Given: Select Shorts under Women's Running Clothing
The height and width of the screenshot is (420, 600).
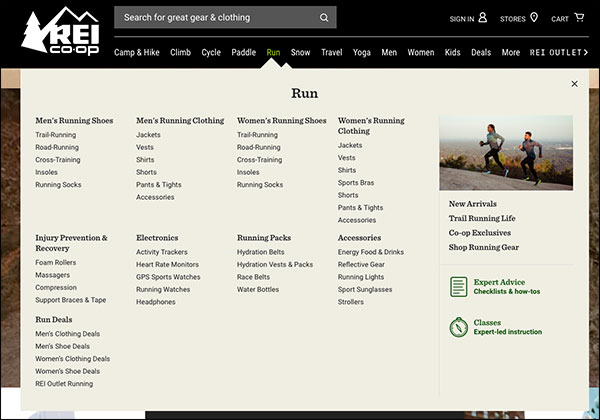Looking at the screenshot, I should pos(348,195).
